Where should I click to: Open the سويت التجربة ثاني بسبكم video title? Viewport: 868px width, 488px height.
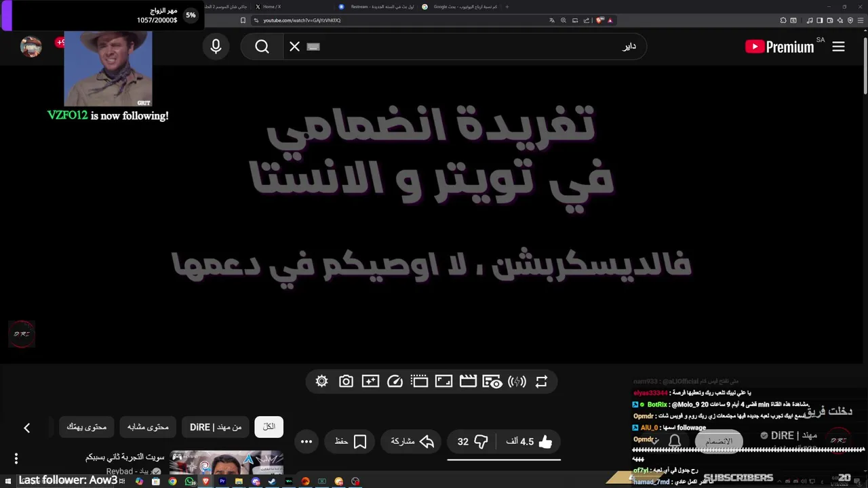click(125, 457)
